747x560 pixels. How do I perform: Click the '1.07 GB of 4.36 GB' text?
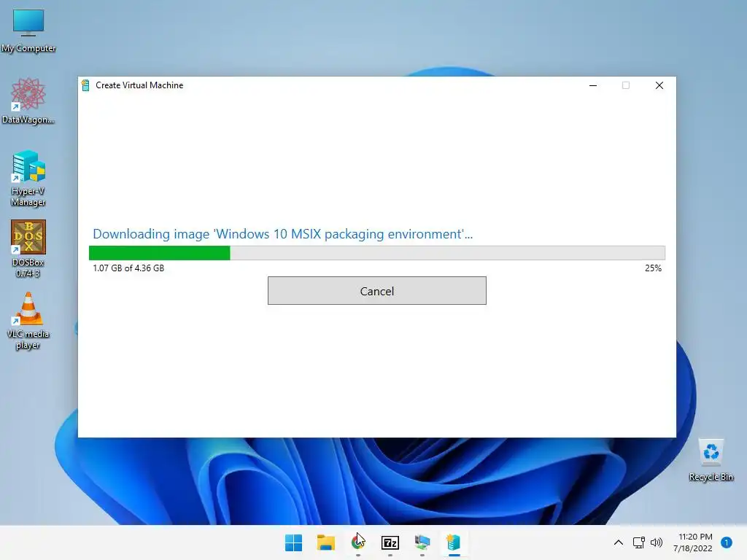coord(128,268)
